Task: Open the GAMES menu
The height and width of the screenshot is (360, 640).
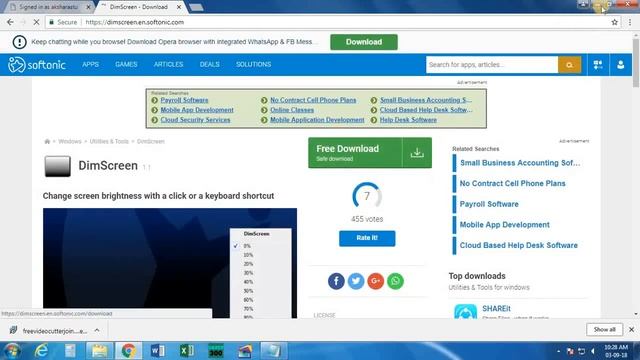Action: point(126,64)
